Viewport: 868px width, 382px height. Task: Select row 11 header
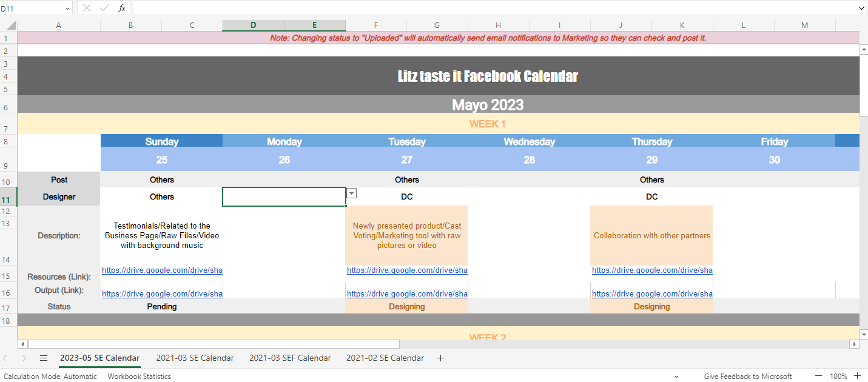coord(8,197)
